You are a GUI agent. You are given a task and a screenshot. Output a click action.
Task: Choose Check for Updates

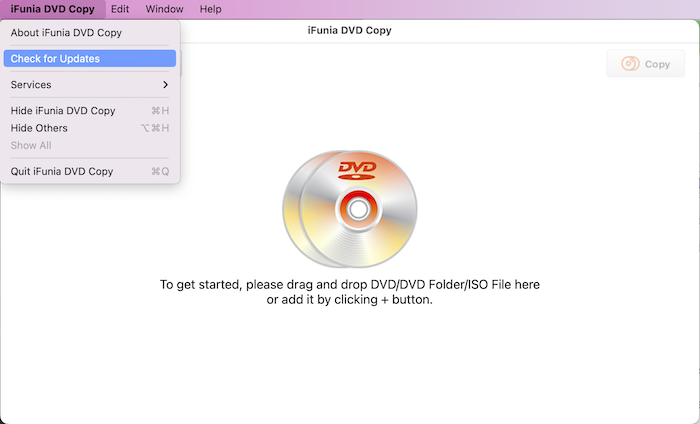coord(55,59)
